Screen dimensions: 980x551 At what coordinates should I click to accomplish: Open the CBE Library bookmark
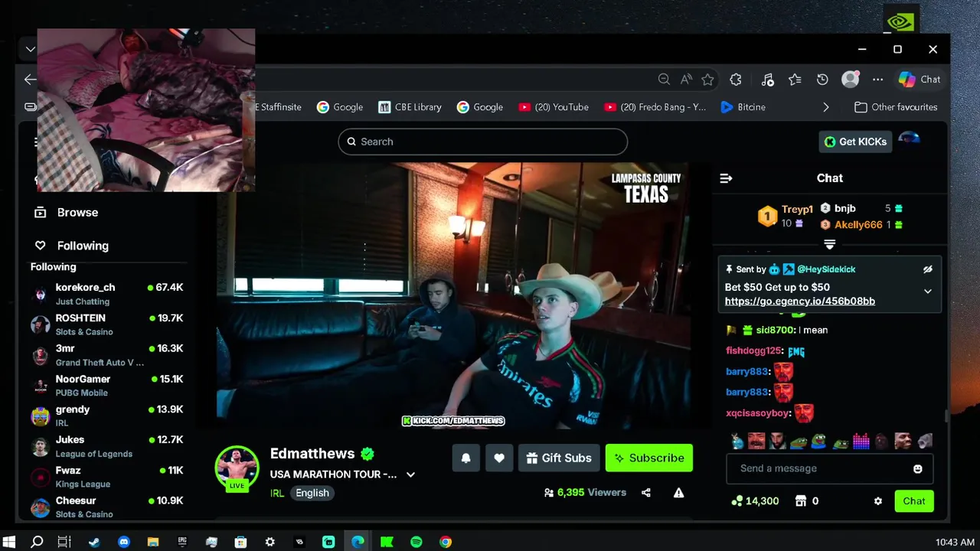pyautogui.click(x=410, y=107)
